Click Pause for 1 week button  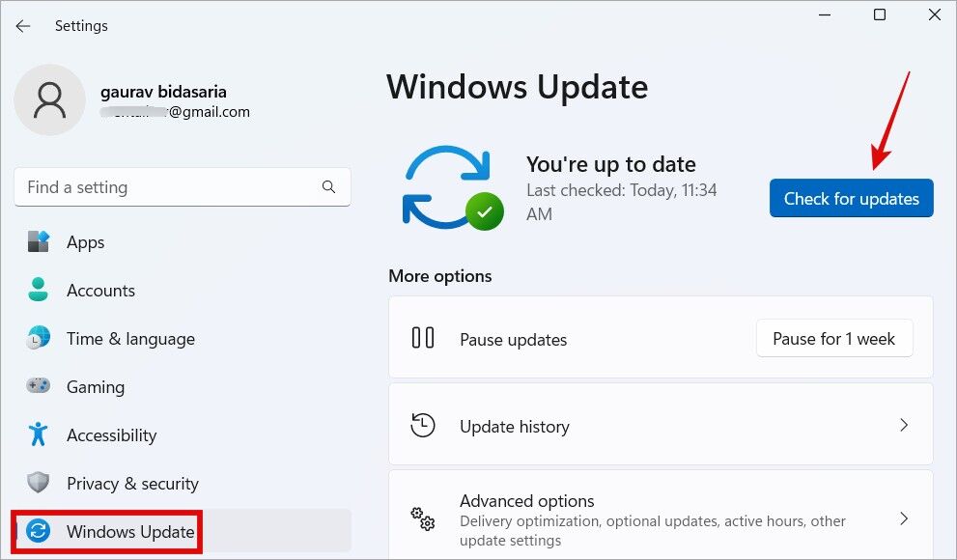(x=834, y=339)
